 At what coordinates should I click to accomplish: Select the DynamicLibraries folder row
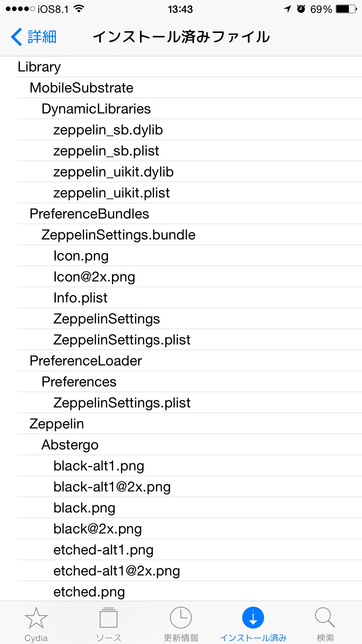click(x=190, y=109)
